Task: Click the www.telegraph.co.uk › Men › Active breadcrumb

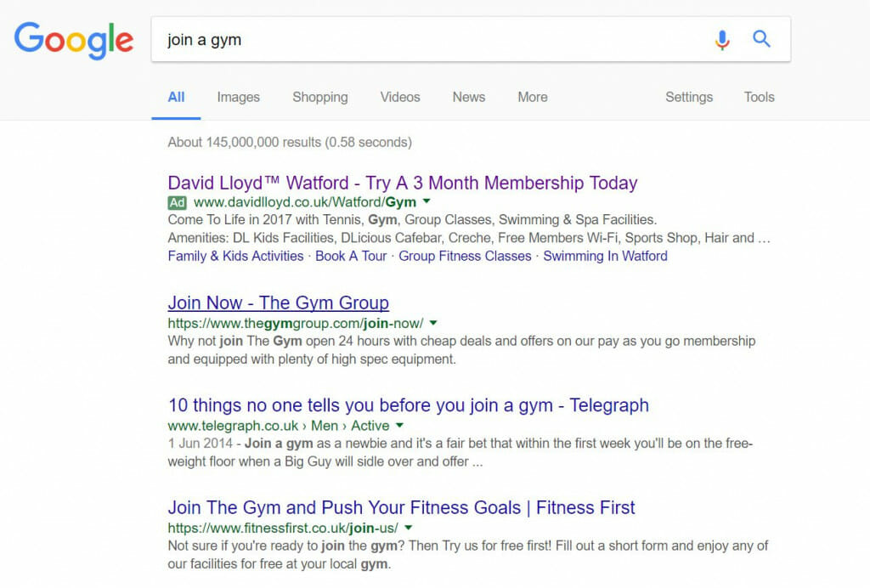Action: pos(279,426)
